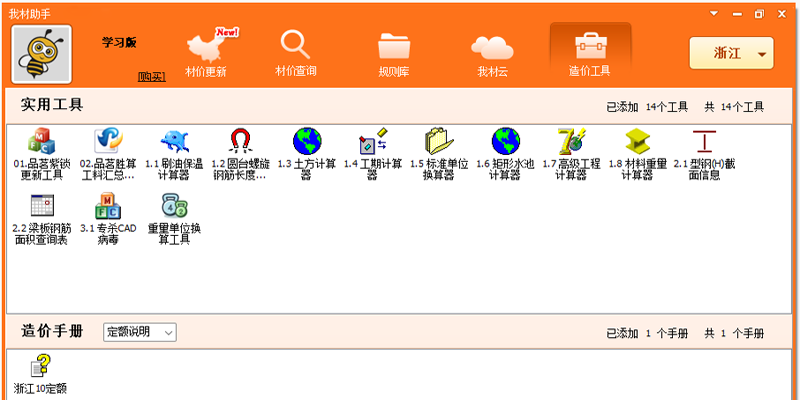The width and height of the screenshot is (800, 400).
Task: Open the title bar dropdown menu arrow
Action: (714, 13)
